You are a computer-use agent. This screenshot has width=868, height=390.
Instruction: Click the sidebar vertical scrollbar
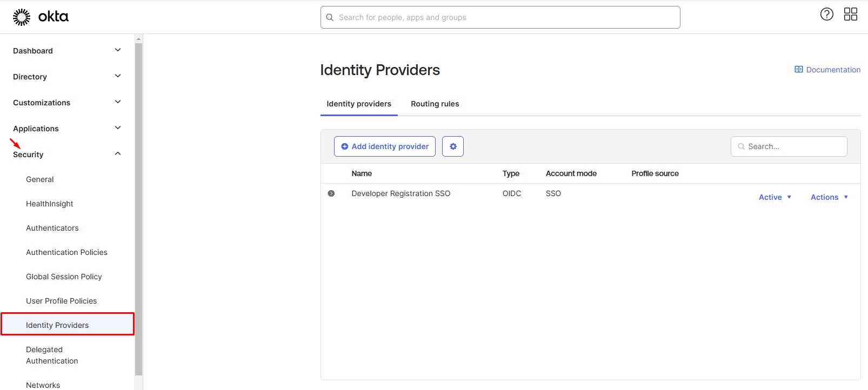[x=138, y=205]
